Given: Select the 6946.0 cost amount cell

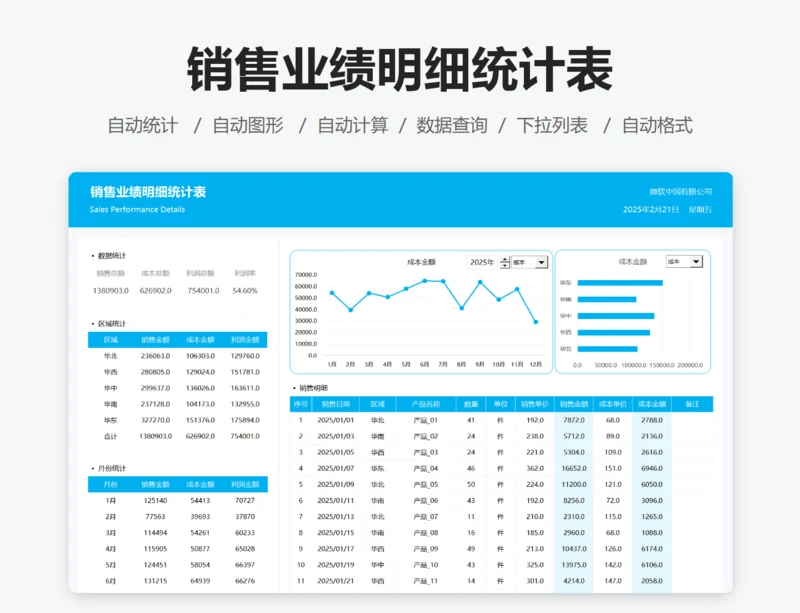Looking at the screenshot, I should coord(652,469).
